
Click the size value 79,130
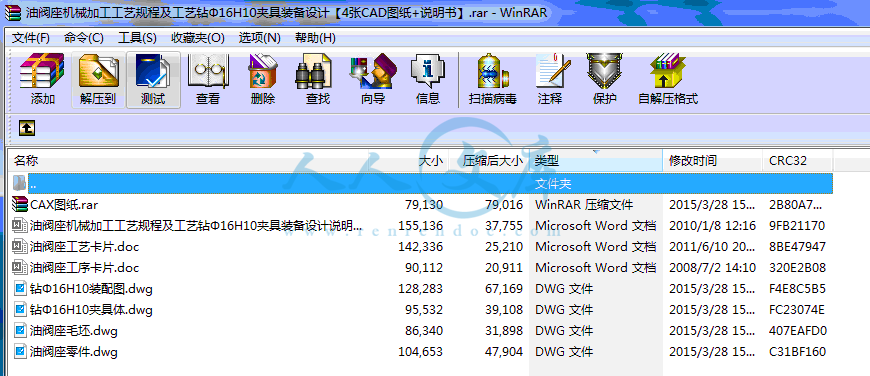point(424,205)
